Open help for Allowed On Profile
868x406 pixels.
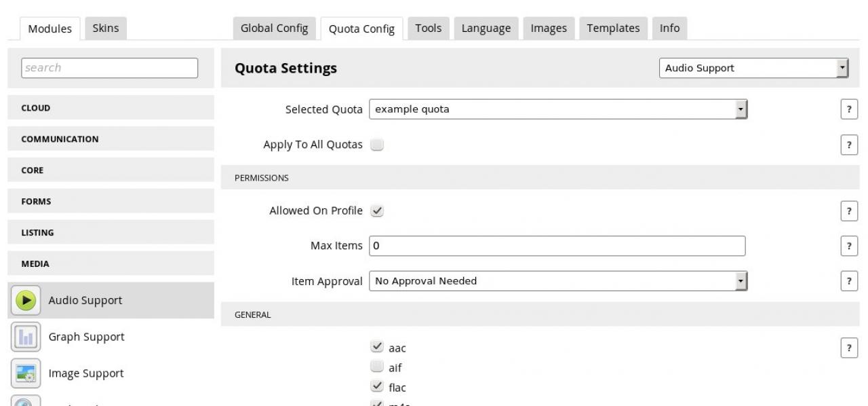pyautogui.click(x=848, y=210)
